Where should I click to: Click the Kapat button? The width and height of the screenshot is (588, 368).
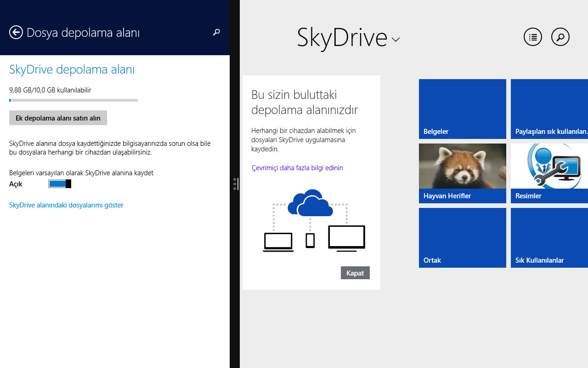click(355, 273)
